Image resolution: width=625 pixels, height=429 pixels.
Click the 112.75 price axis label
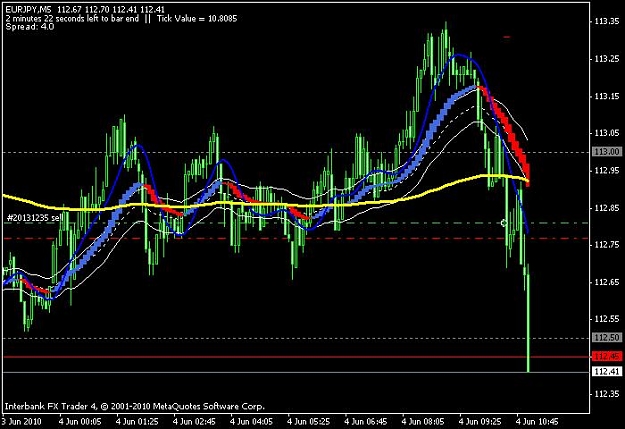[607, 245]
